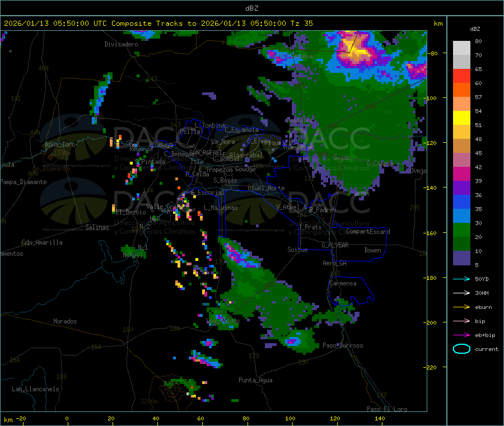The width and height of the screenshot is (504, 426).
Task: Click the 'Soitue' map label
Action: point(297,250)
